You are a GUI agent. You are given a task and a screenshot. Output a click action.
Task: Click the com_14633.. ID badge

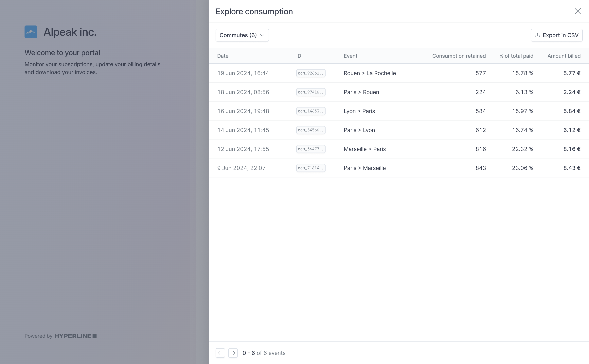point(311,111)
